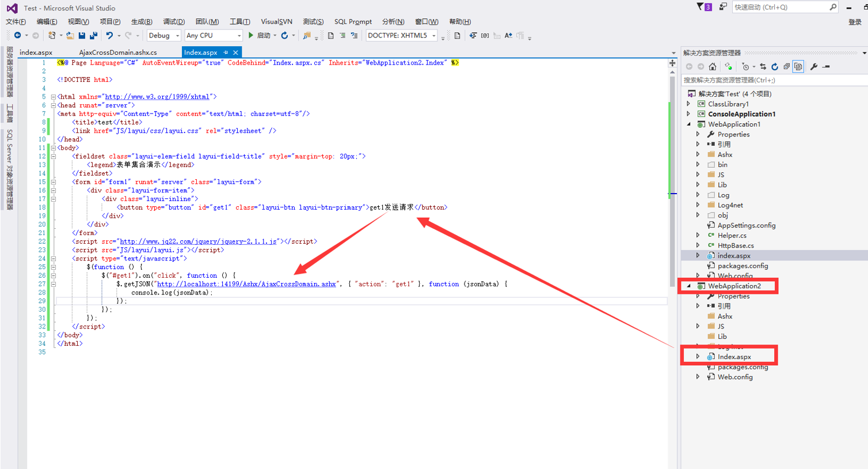Click the Pending Changes Filter clock icon
868x469 pixels.
[745, 66]
